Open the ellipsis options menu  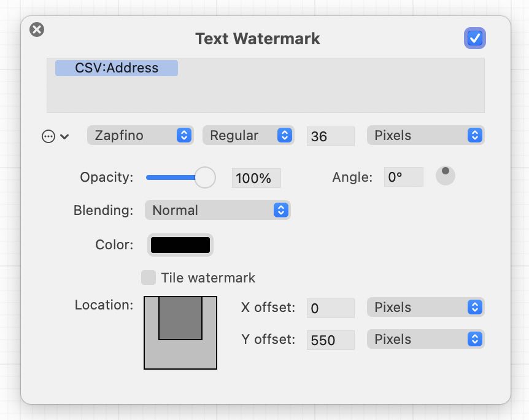tap(55, 136)
